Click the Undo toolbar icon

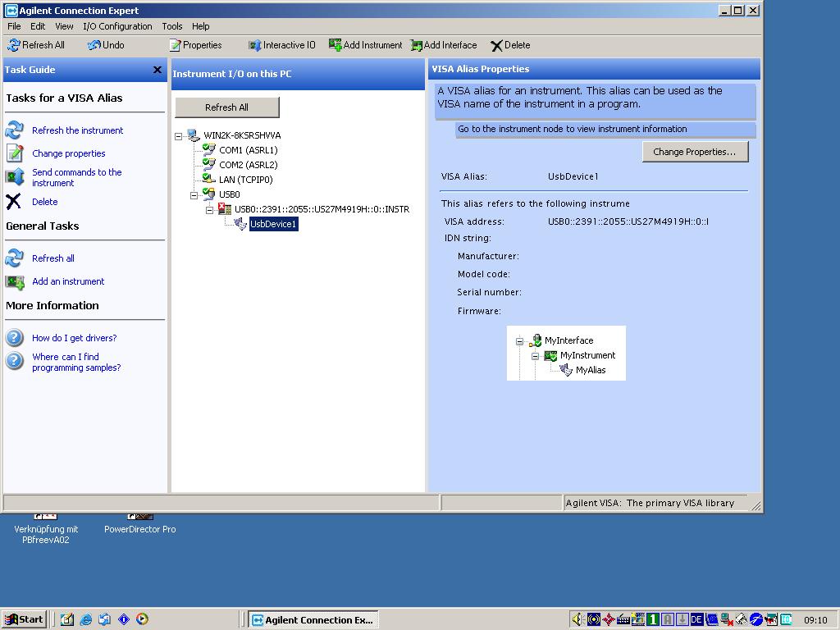[x=94, y=45]
